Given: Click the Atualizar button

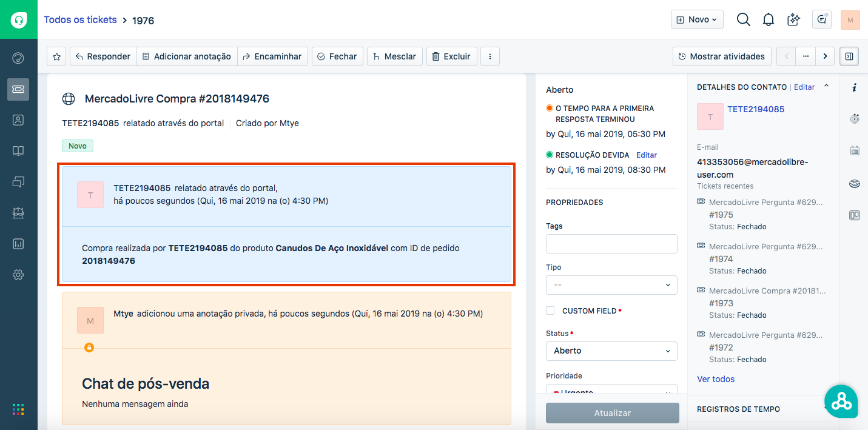Looking at the screenshot, I should click(612, 413).
